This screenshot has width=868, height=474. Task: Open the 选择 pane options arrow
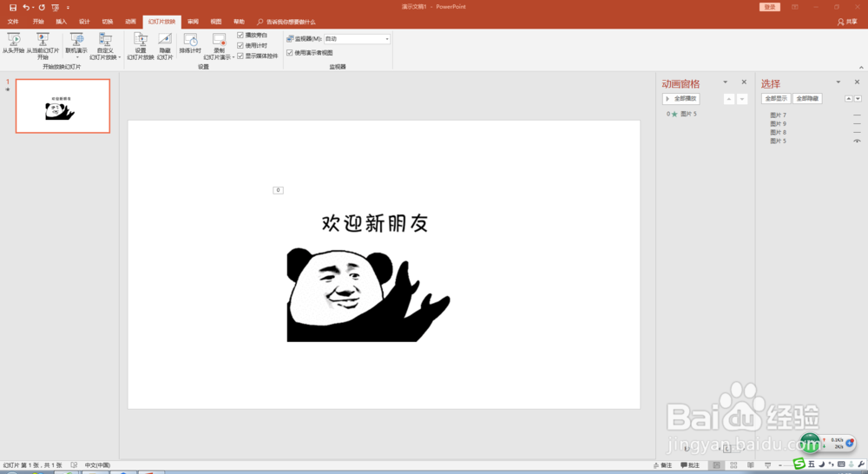point(838,82)
